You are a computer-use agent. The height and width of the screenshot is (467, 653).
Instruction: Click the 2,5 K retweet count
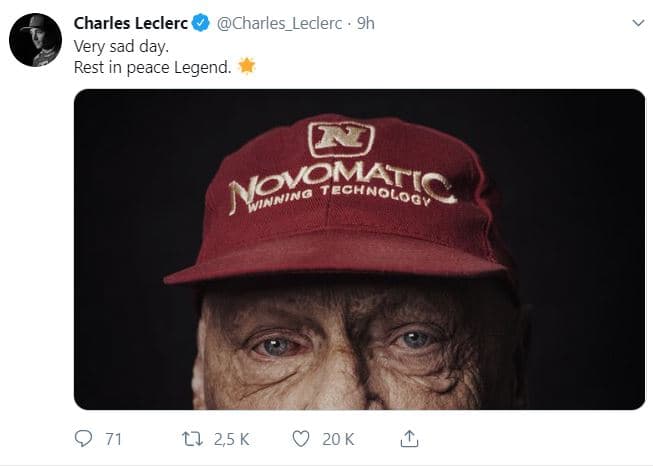click(231, 438)
